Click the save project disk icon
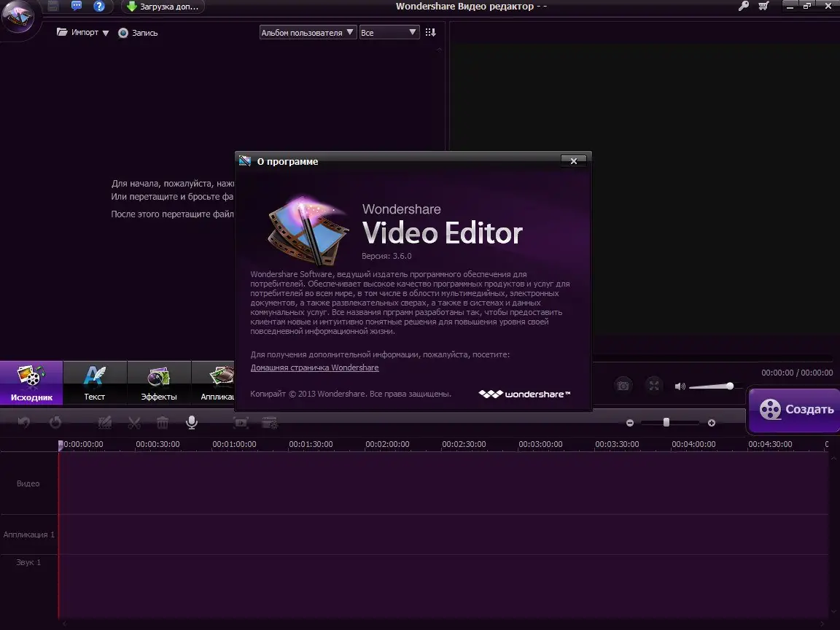 [53, 7]
